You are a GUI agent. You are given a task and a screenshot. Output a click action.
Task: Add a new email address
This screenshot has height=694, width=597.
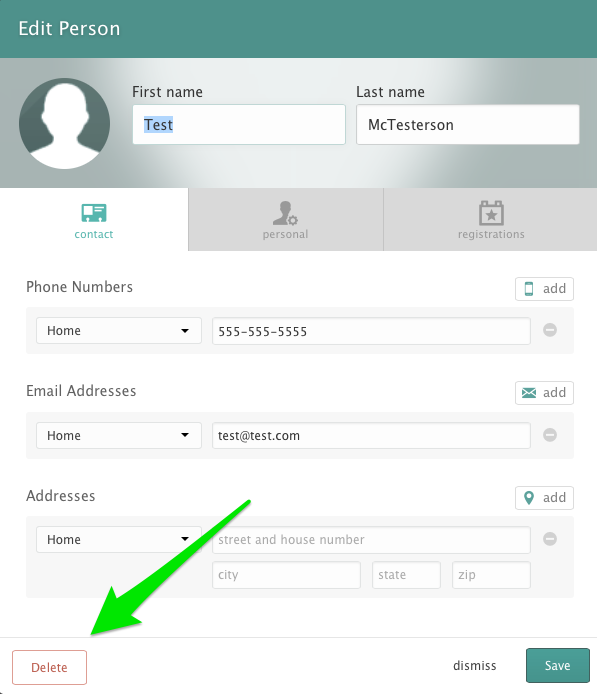pyautogui.click(x=544, y=393)
